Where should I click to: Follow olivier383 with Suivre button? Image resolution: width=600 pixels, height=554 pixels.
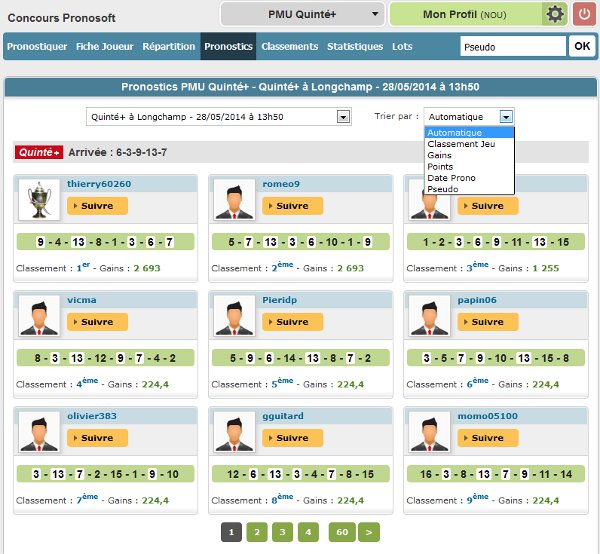pos(97,438)
